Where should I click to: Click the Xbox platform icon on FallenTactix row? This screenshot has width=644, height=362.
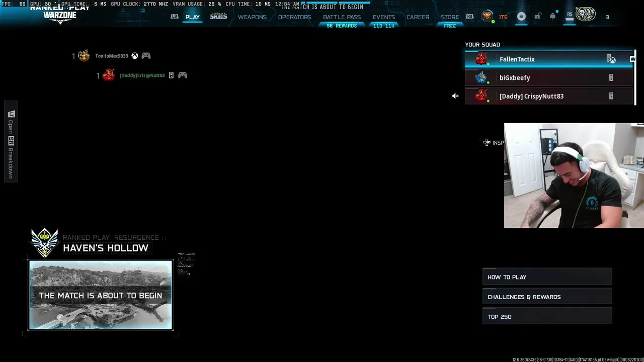tap(611, 59)
